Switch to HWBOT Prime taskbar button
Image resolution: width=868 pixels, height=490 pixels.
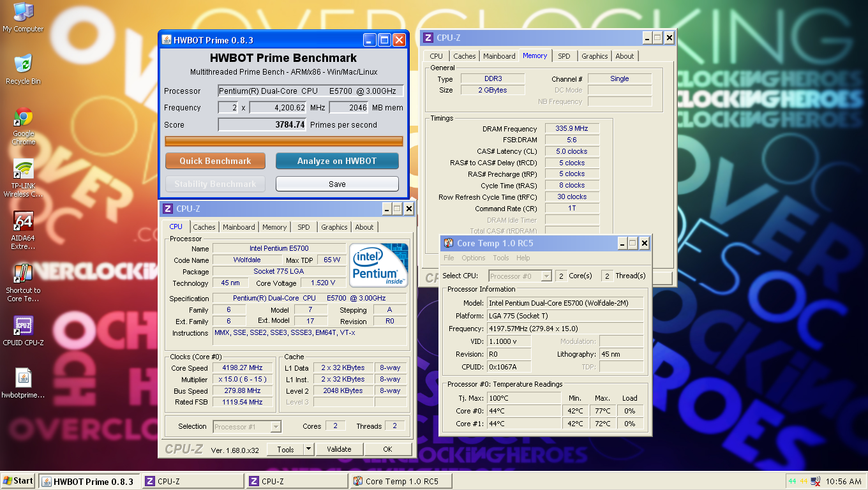pos(89,482)
